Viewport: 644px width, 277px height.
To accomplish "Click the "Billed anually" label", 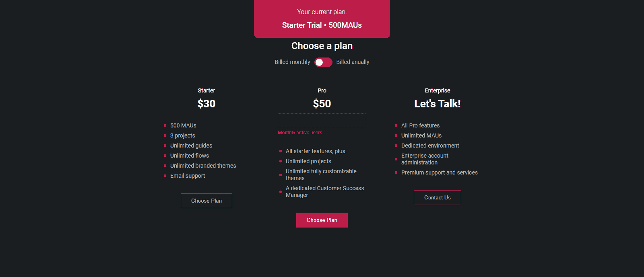I will tap(353, 62).
